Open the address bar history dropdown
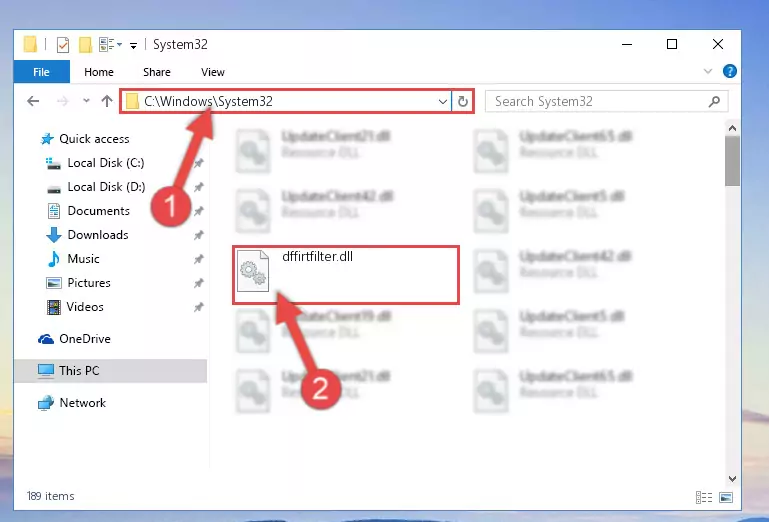 pos(443,102)
